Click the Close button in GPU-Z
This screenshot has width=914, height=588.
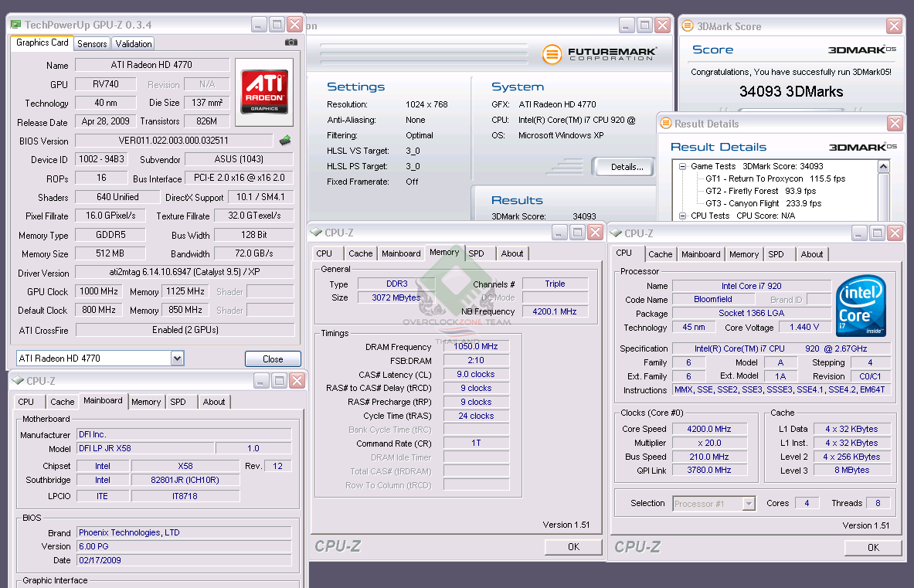(273, 359)
